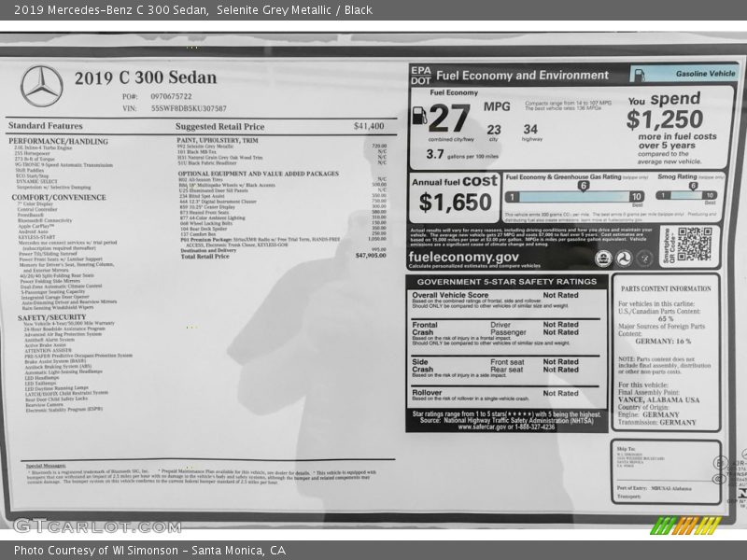
Task: Click the 'COMFORT/CONVENIENCE' section heading
Action: coord(59,197)
